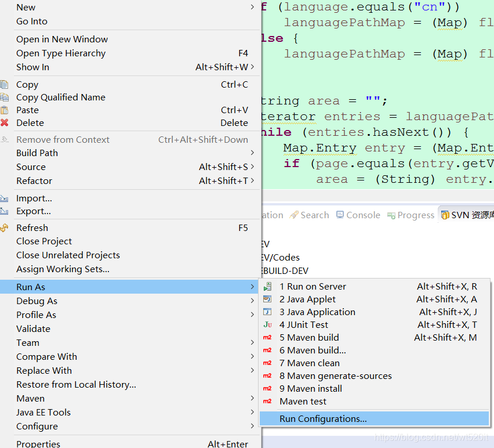
Task: Click the Run on Server icon
Action: pos(267,287)
